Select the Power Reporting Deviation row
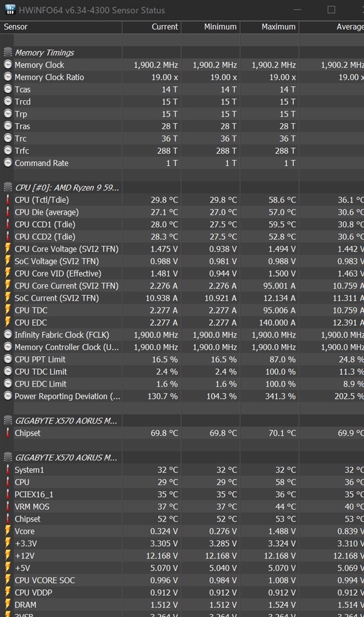 point(182,396)
